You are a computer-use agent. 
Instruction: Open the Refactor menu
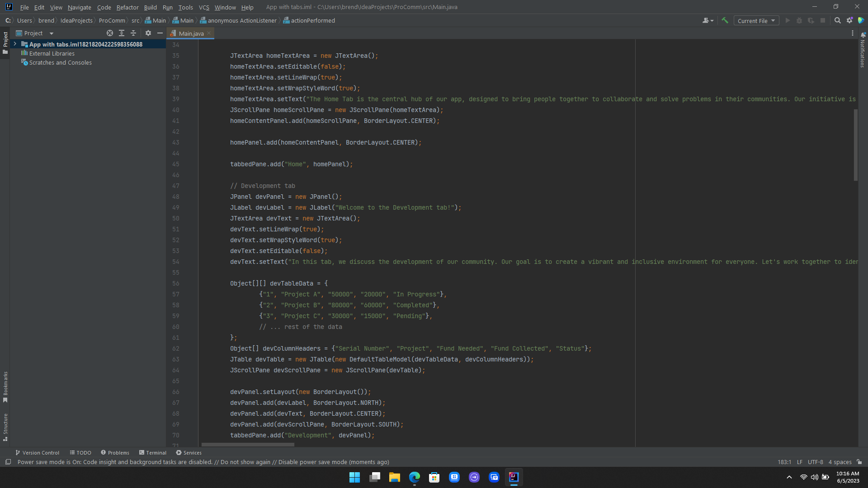coord(127,7)
